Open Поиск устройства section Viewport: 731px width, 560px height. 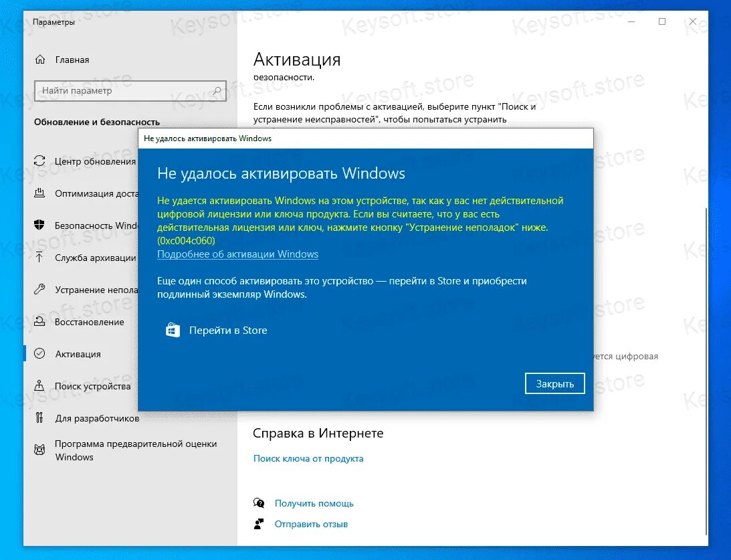click(93, 386)
